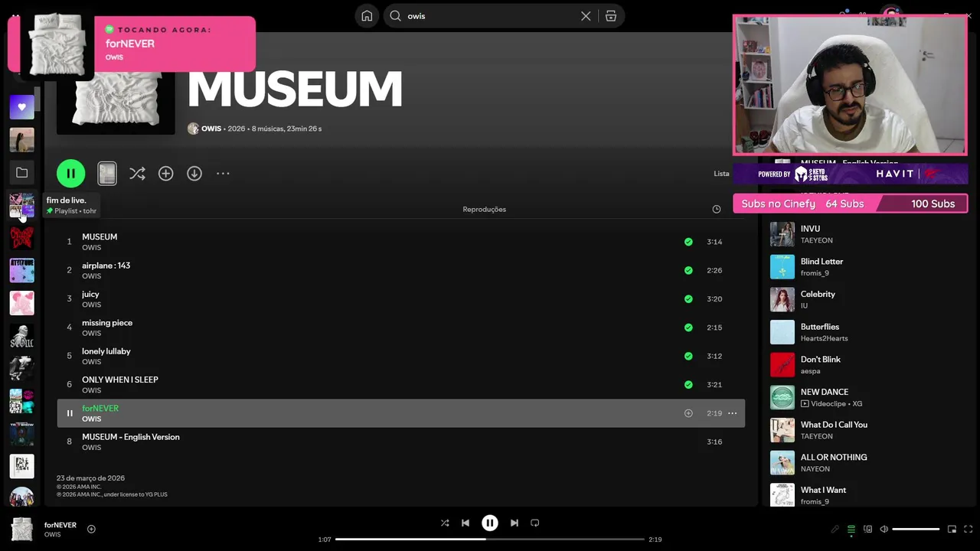Skip to previous track

pyautogui.click(x=465, y=523)
